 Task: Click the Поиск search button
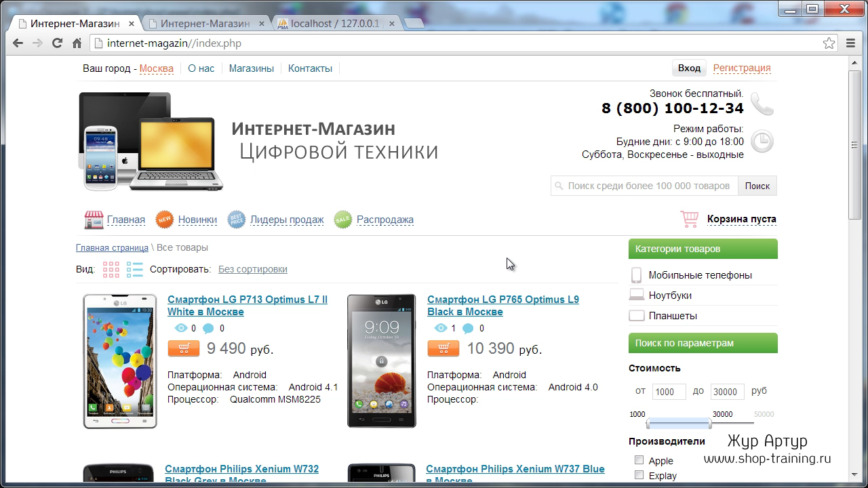pos(757,186)
